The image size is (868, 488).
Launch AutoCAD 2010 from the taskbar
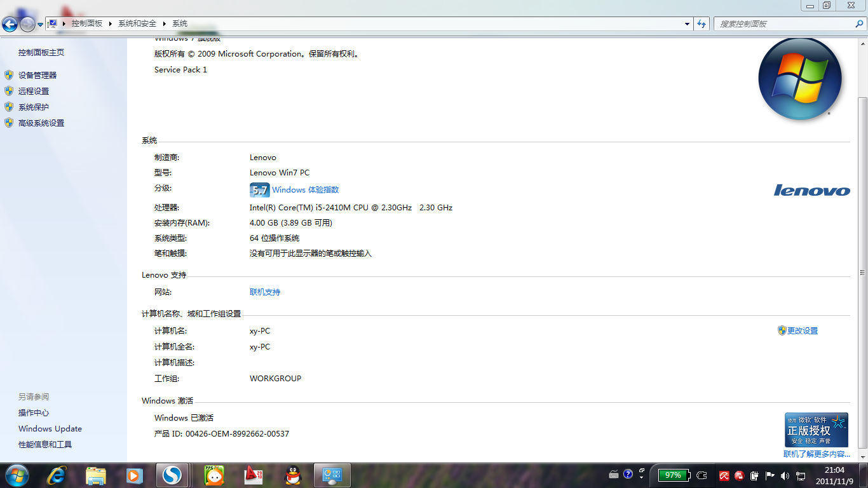tap(253, 475)
